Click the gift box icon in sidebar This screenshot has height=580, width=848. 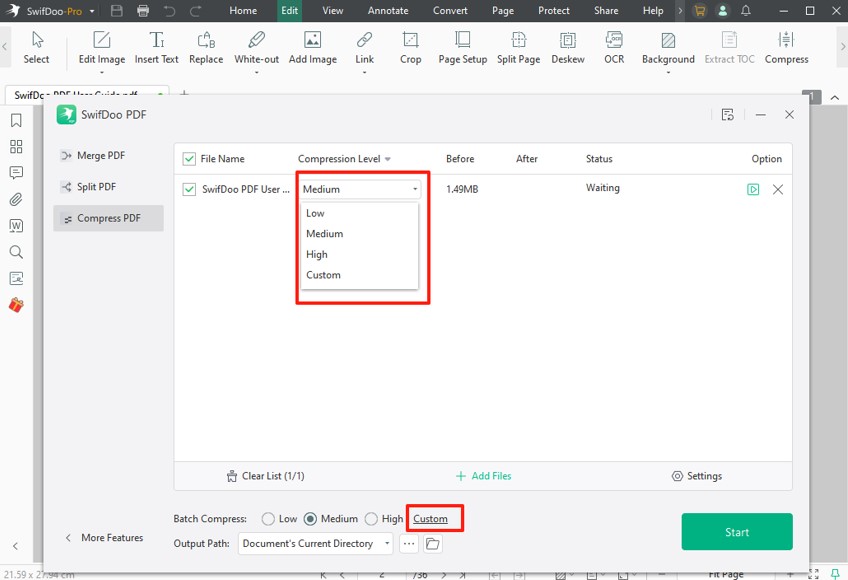tap(16, 305)
